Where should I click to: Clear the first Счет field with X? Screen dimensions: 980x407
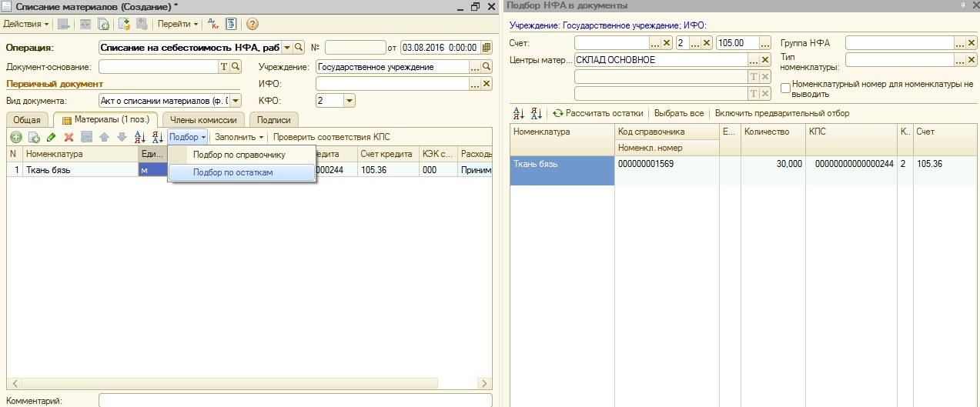[667, 43]
